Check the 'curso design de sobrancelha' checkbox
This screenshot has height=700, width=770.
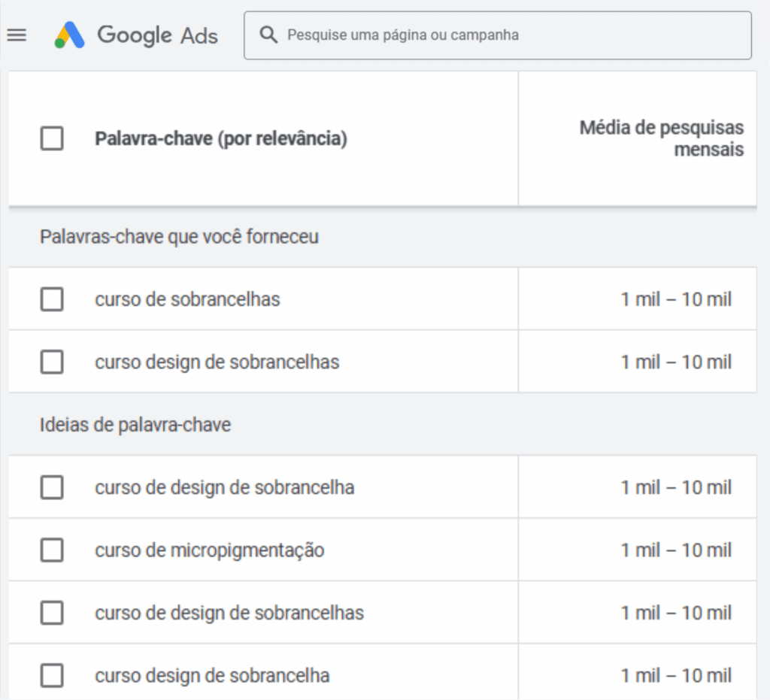[52, 676]
